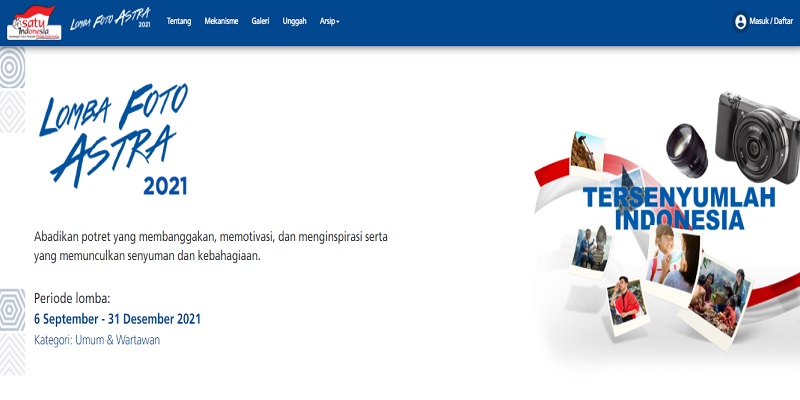
Task: Click the large Lomba Foto Astra 2021 title
Action: click(x=113, y=139)
